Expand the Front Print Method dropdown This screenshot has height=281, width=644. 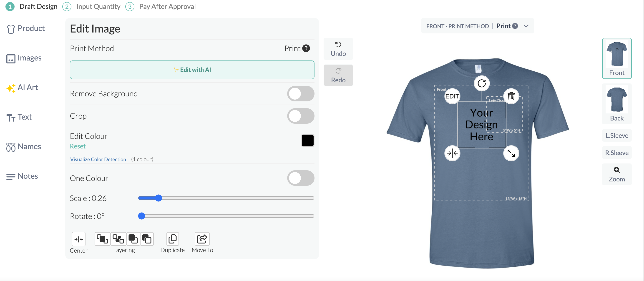(x=526, y=26)
